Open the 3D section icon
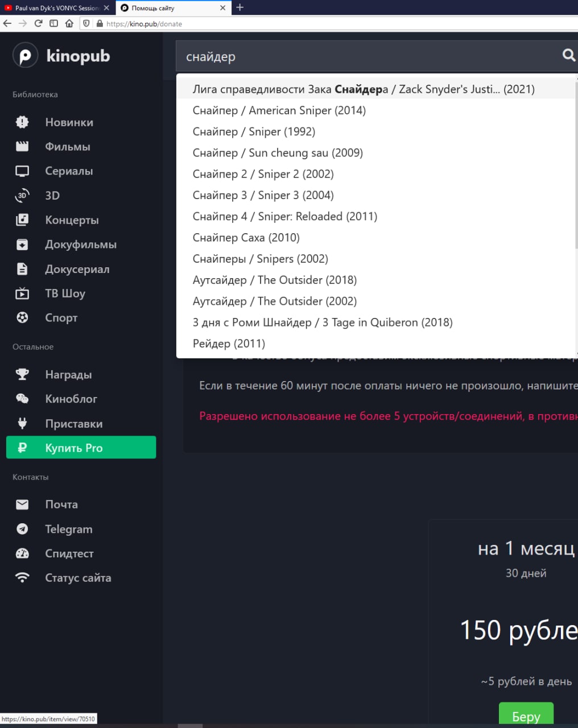 pyautogui.click(x=22, y=195)
